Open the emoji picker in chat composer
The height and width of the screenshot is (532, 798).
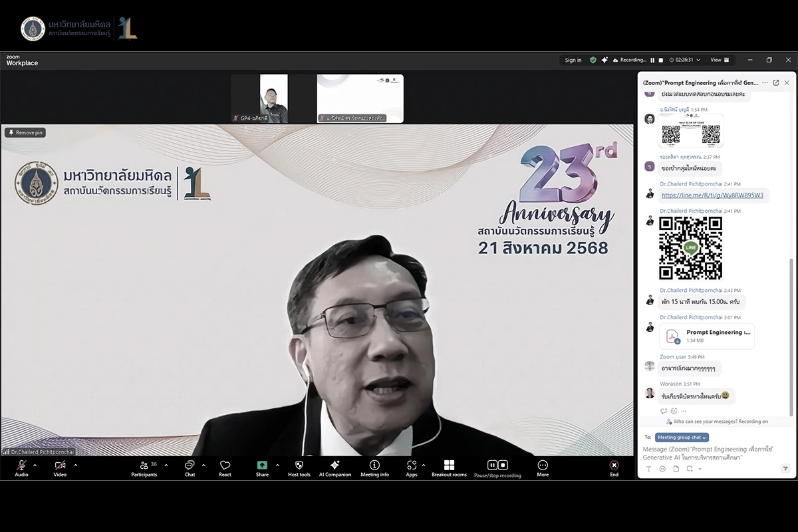[x=662, y=469]
